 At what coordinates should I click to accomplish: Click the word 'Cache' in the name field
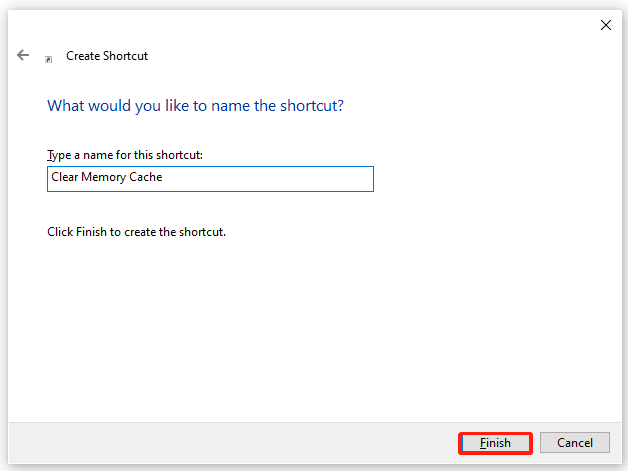(x=146, y=178)
